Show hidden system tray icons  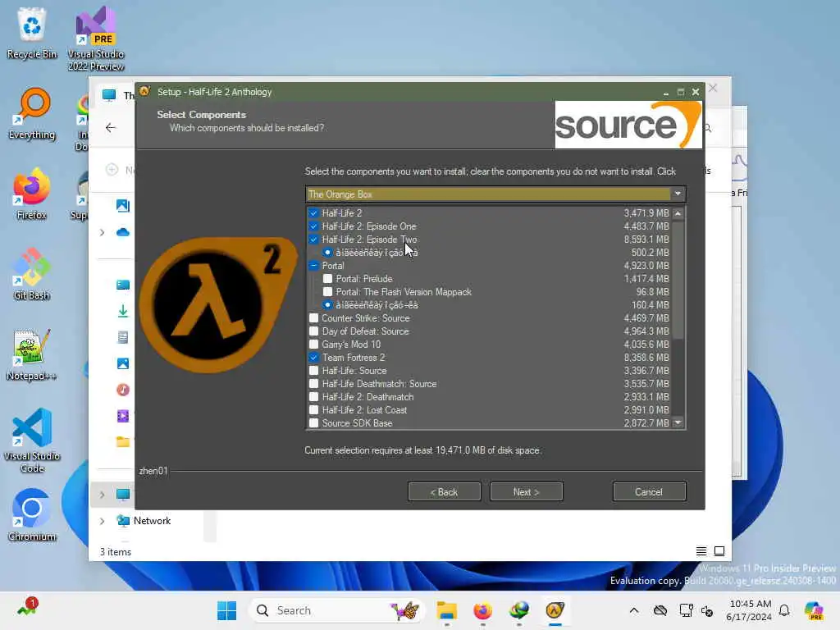634,610
